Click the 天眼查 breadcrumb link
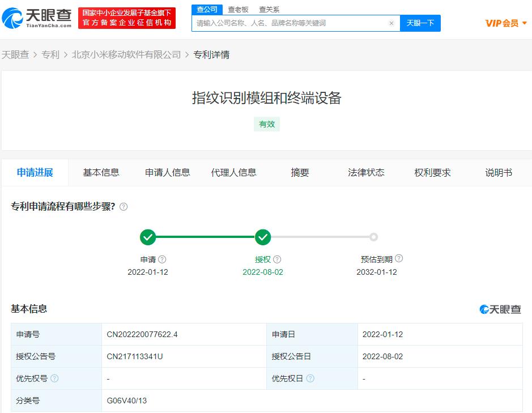Image resolution: width=532 pixels, height=413 pixels. 15,54
